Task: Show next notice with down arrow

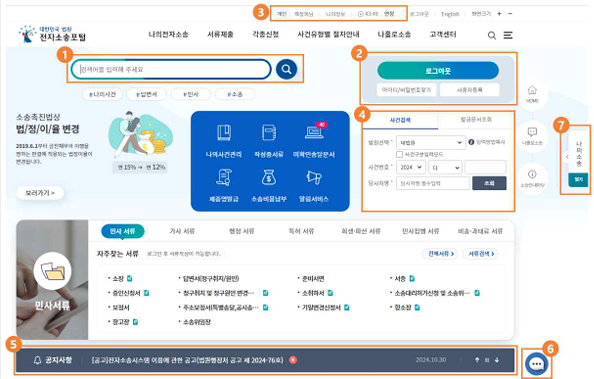Action: click(497, 360)
